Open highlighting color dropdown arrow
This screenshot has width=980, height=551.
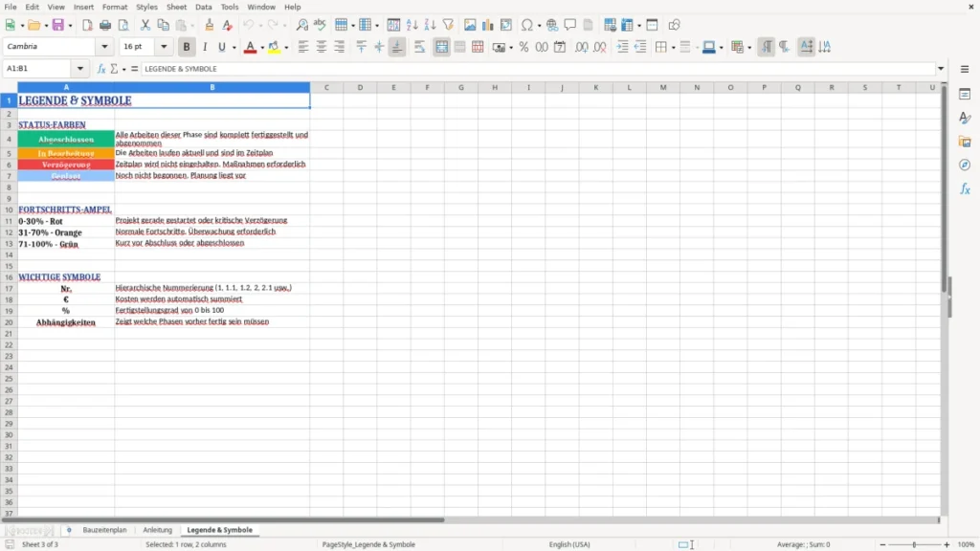(286, 48)
